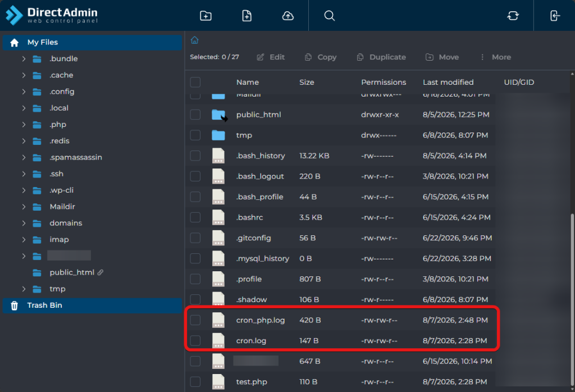Image resolution: width=575 pixels, height=392 pixels.
Task: Check the cron_php.log checkbox
Action: [x=195, y=320]
